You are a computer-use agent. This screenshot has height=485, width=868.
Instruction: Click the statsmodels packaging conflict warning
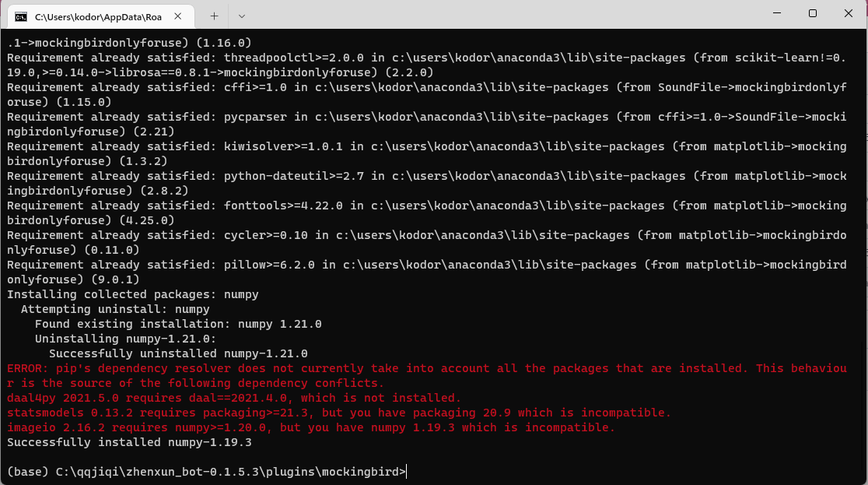[x=334, y=413]
